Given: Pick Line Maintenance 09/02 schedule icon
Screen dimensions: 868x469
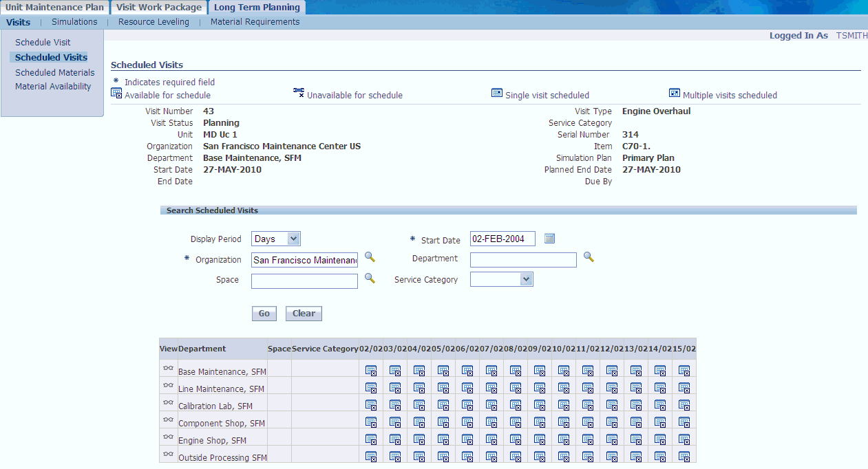Looking at the screenshot, I should [540, 387].
